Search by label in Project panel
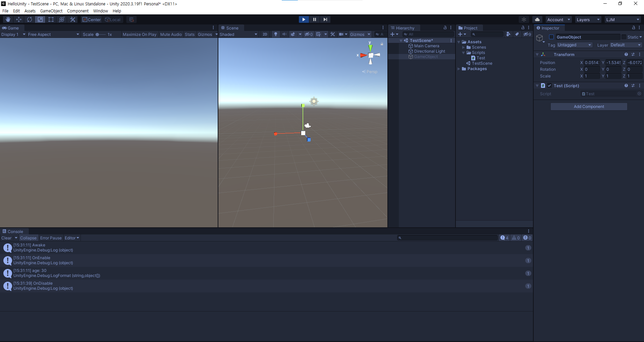Screen dimensions: 644x342 (517, 34)
